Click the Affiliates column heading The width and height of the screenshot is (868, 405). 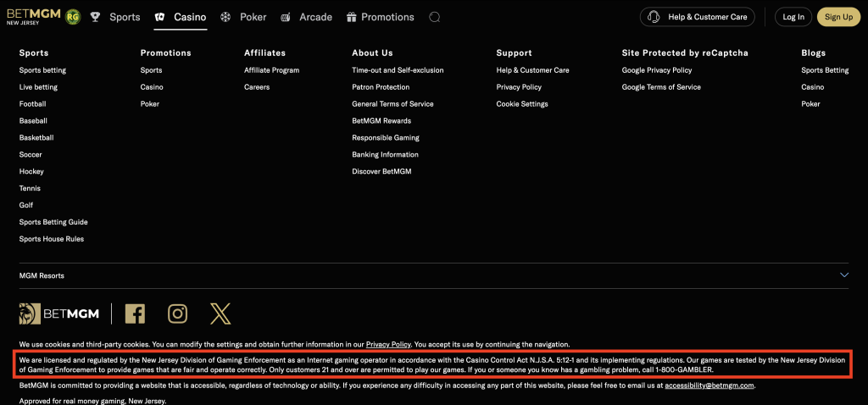(265, 53)
